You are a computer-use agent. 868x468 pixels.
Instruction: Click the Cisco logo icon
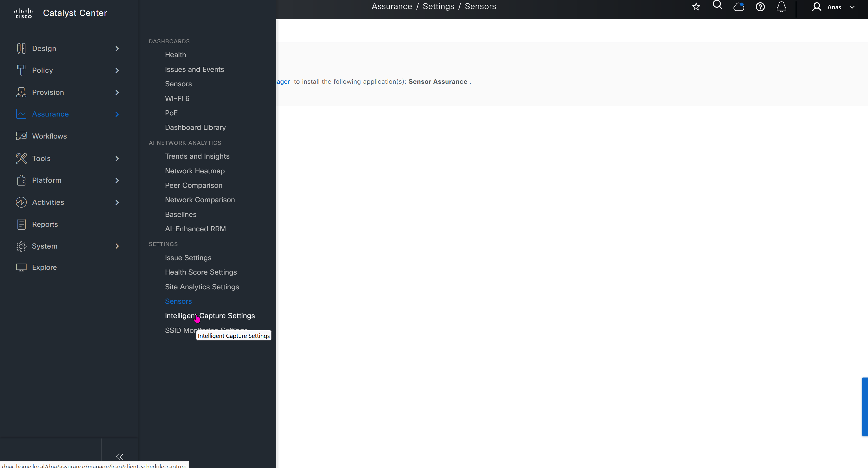23,13
